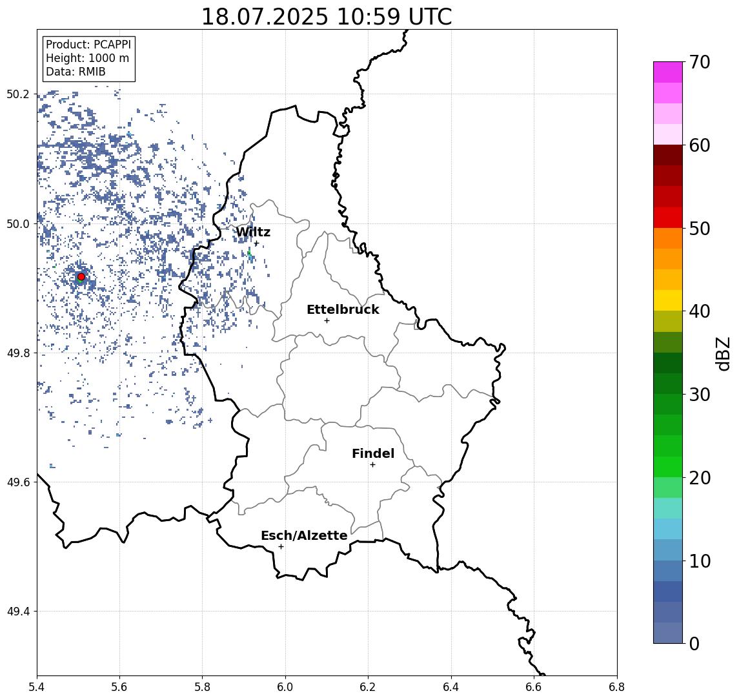Click the 30 colorbar tick label

700,395
